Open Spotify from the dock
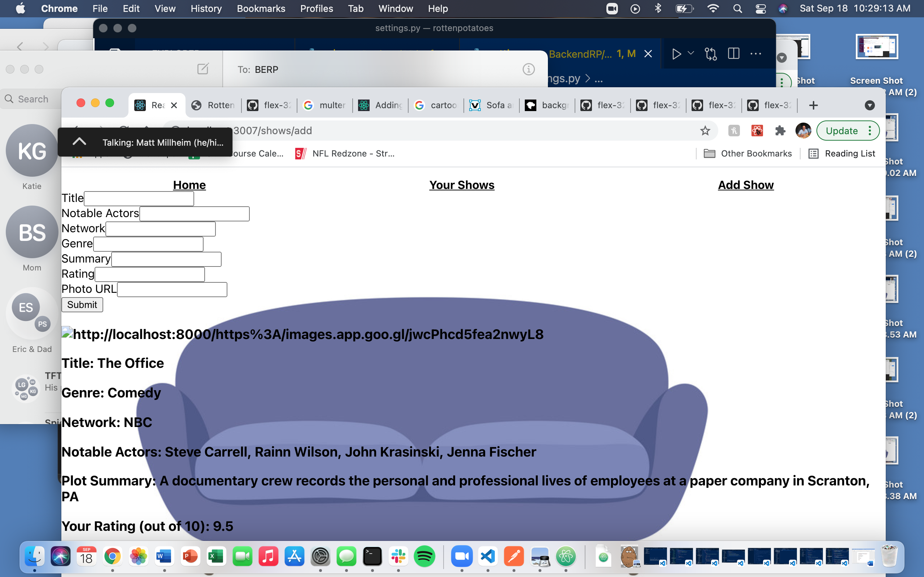Image resolution: width=924 pixels, height=577 pixels. [x=424, y=557]
